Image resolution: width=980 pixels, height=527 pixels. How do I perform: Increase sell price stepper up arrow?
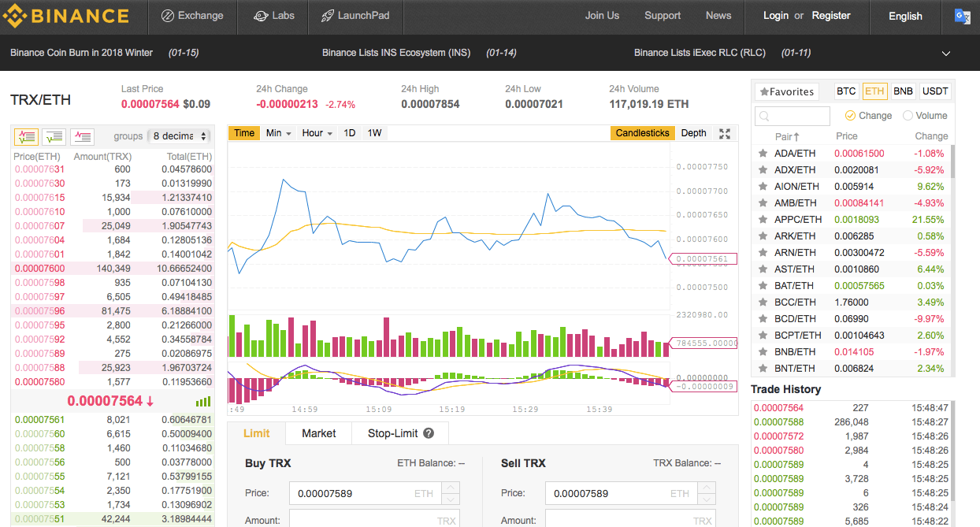pos(705,488)
